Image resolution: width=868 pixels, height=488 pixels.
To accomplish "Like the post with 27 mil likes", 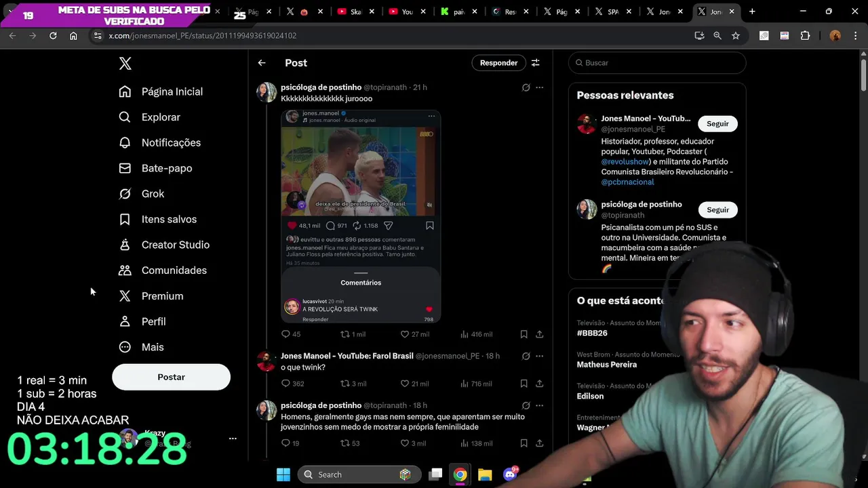I will (414, 334).
